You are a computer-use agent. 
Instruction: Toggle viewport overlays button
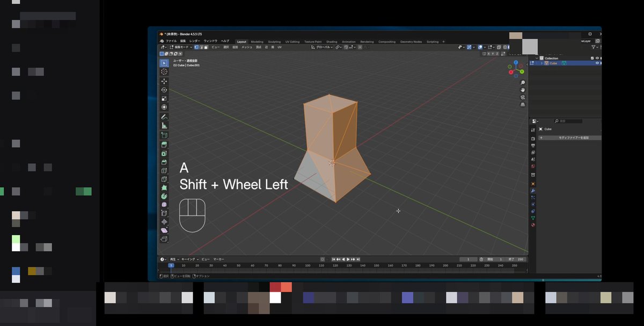pyautogui.click(x=480, y=47)
